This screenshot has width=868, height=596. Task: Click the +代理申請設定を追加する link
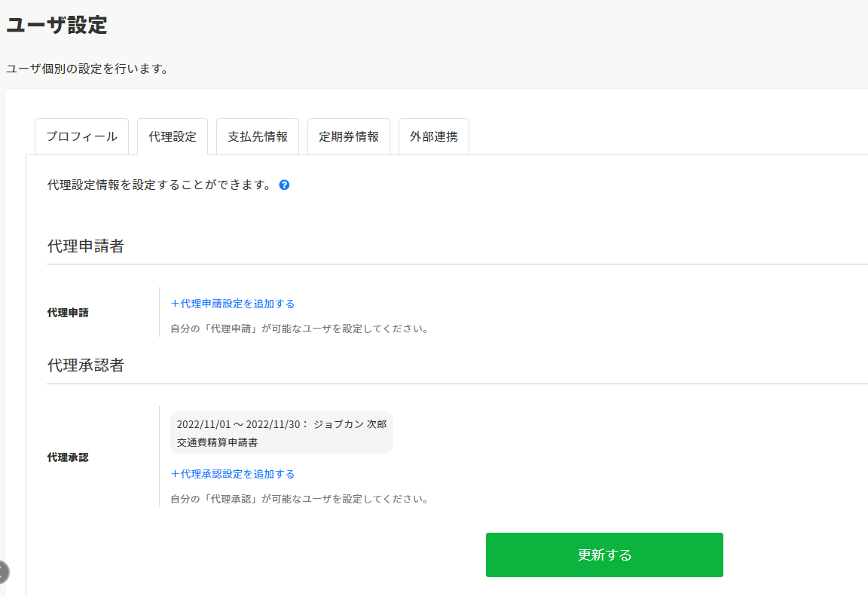click(233, 304)
